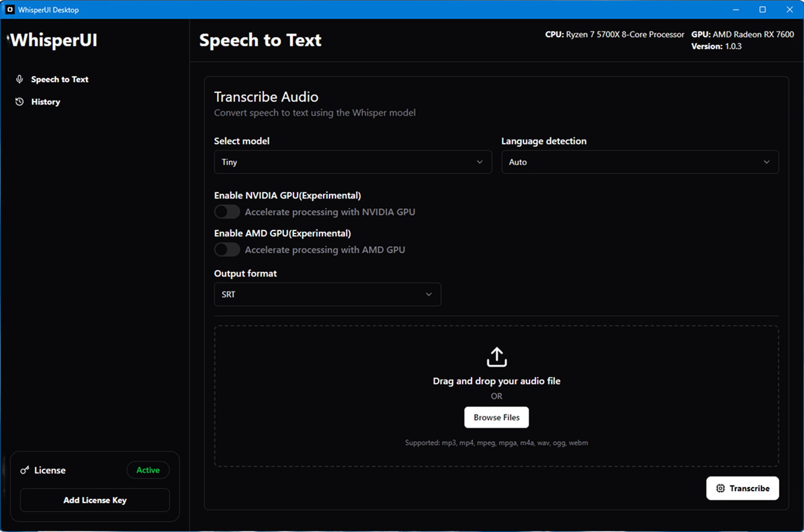Click the Add License Key button
804x532 pixels.
point(95,500)
